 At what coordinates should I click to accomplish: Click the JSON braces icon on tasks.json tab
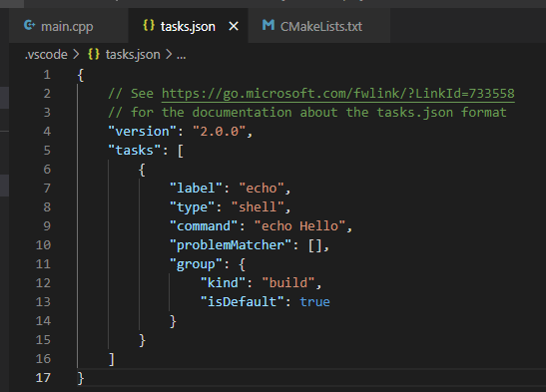coord(149,25)
